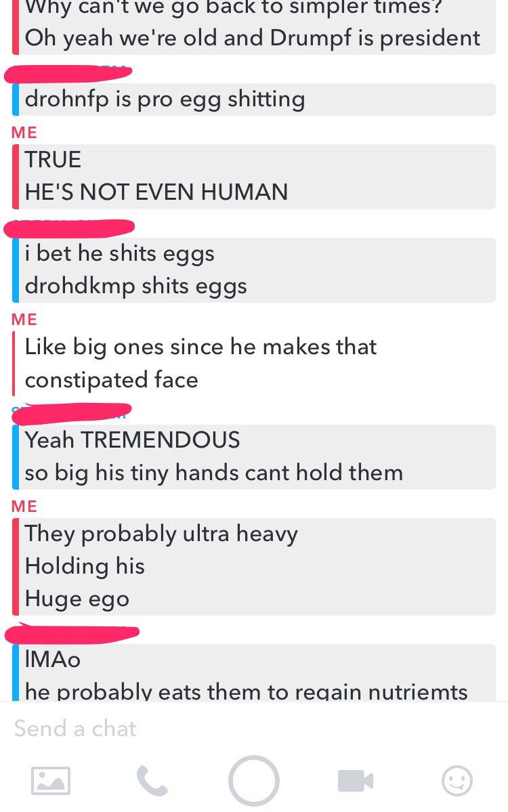Screen dimensions: 508x812
Task: Open the photo gallery icon
Action: click(50, 780)
